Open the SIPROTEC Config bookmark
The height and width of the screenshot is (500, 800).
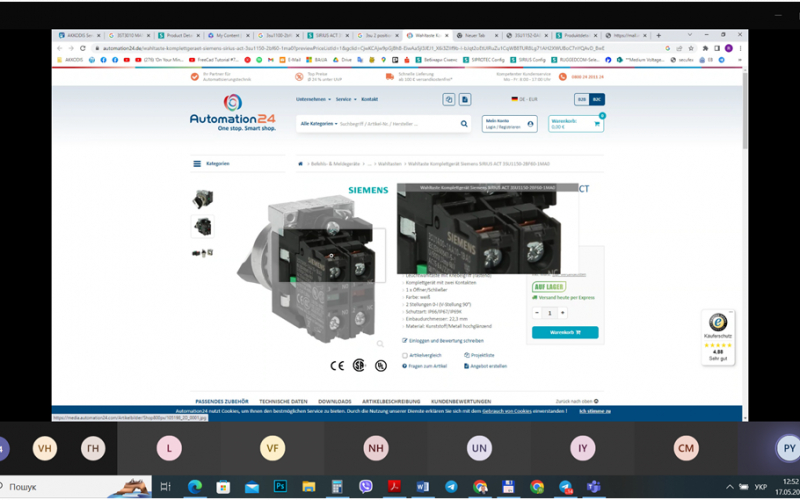[484, 60]
